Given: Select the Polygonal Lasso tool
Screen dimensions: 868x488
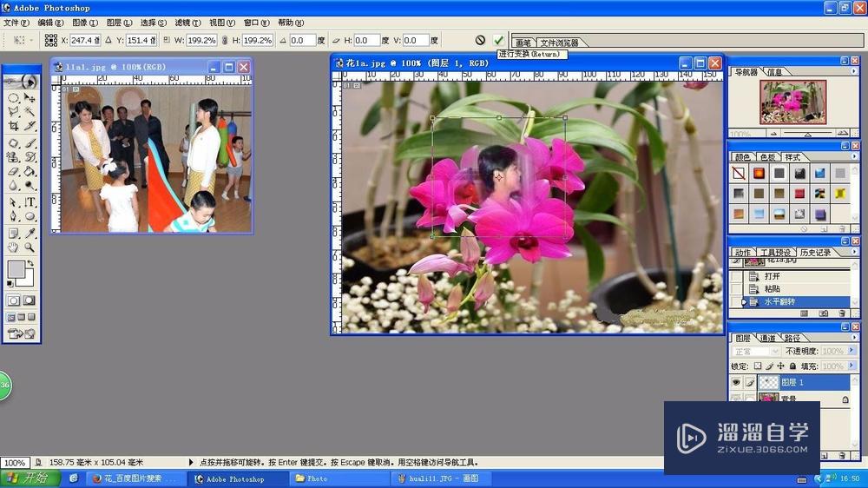Looking at the screenshot, I should click(x=14, y=112).
